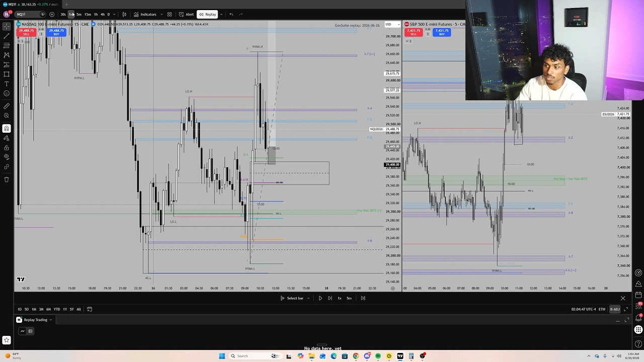The image size is (644, 362).
Task: Select the crosshair cursor tool
Action: click(x=7, y=26)
